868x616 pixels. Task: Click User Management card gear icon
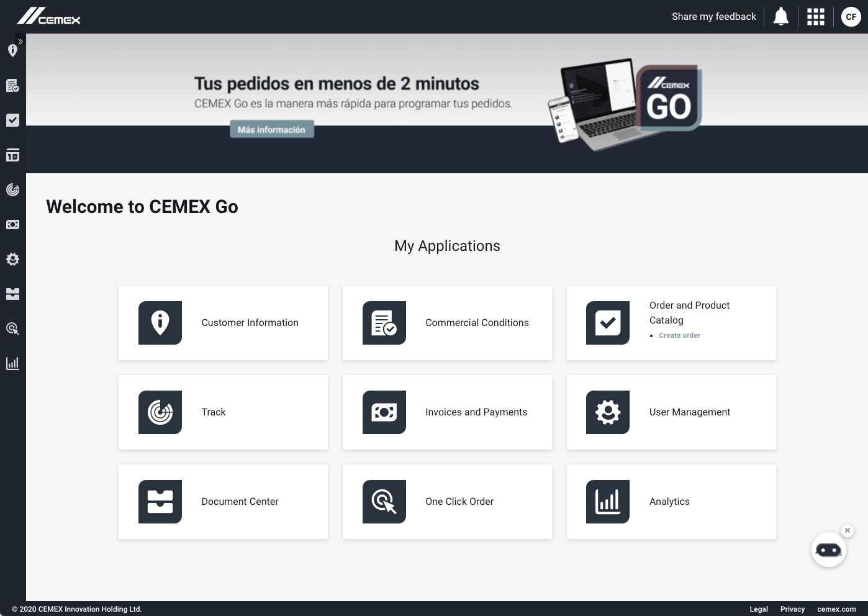608,412
